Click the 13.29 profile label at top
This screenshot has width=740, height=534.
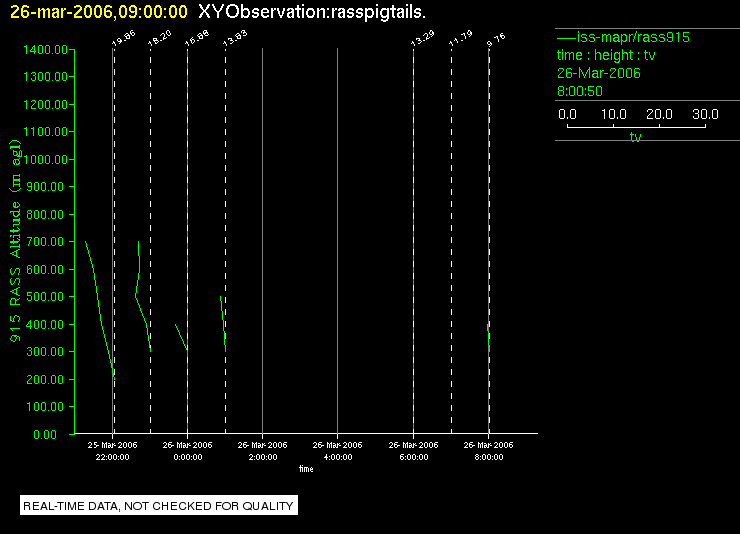pyautogui.click(x=423, y=38)
